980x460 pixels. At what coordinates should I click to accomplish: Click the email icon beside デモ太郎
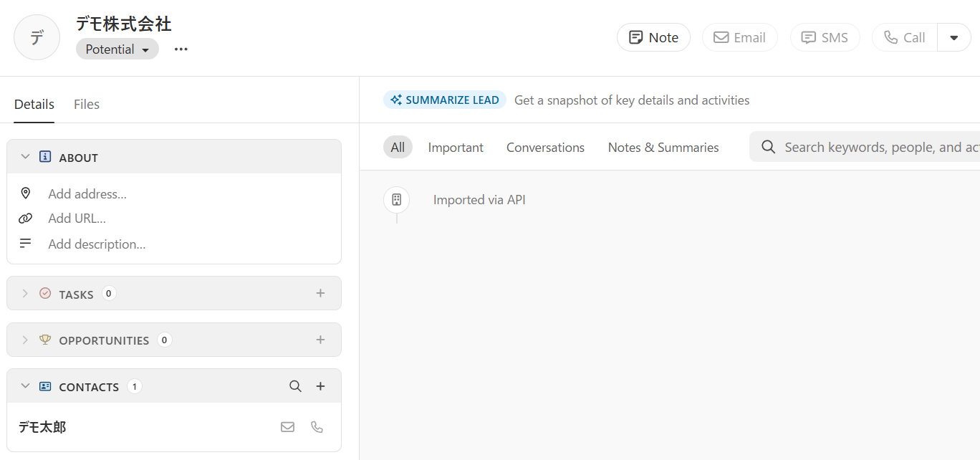[x=287, y=427]
